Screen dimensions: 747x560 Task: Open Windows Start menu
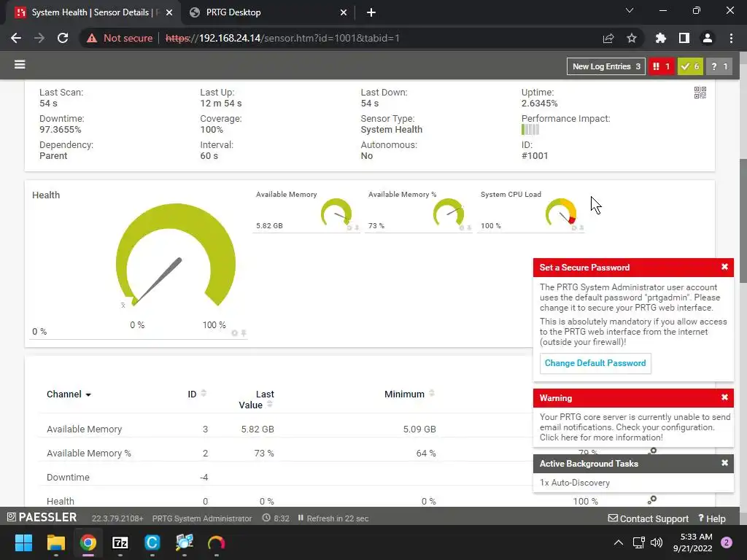click(x=23, y=542)
